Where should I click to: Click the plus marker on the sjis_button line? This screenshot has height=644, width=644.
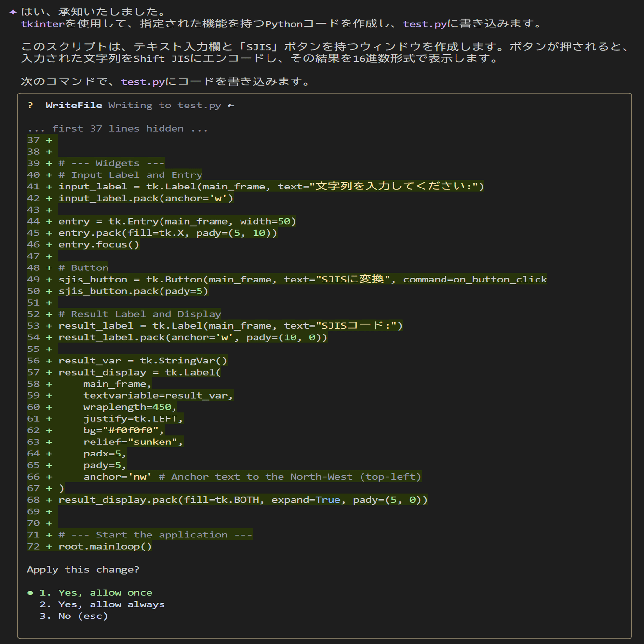pos(48,279)
